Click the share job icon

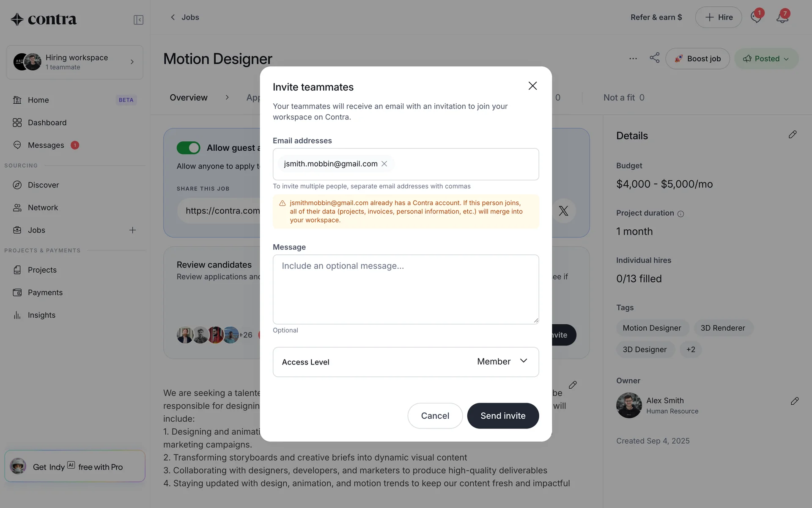coord(654,58)
